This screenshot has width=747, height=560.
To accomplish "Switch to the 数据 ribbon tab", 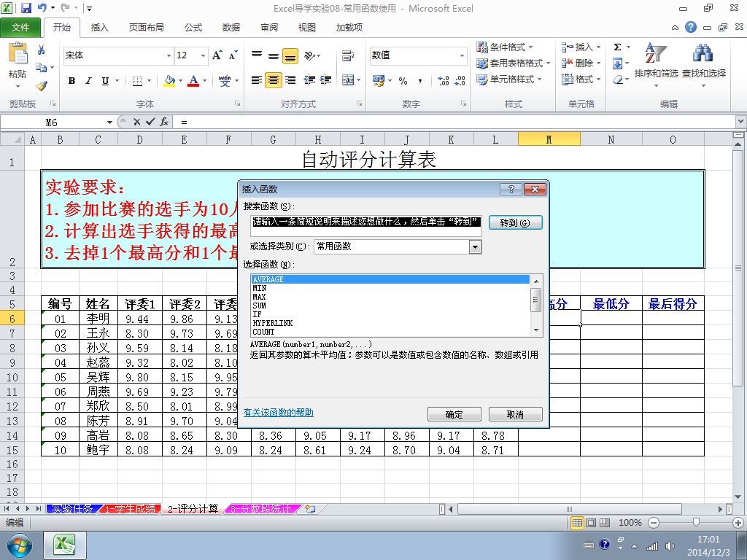I will point(231,28).
